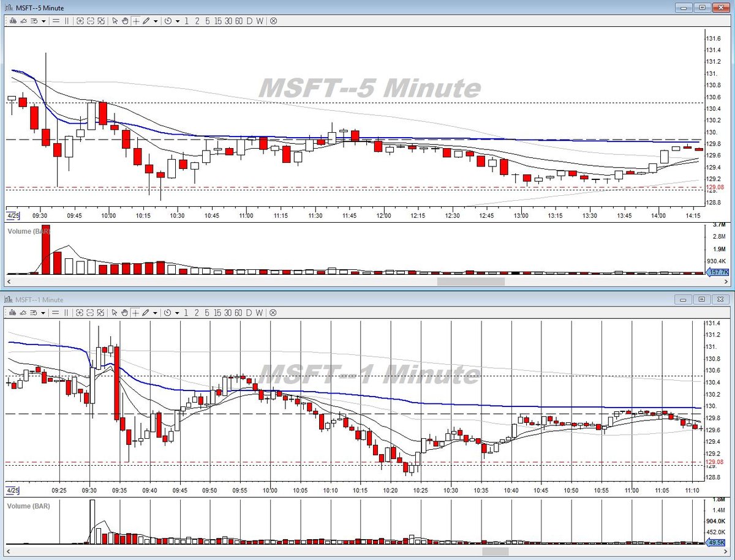Click horizontal scrollbar thumb of 5 Minute chart
This screenshot has height=560, width=735.
470,282
